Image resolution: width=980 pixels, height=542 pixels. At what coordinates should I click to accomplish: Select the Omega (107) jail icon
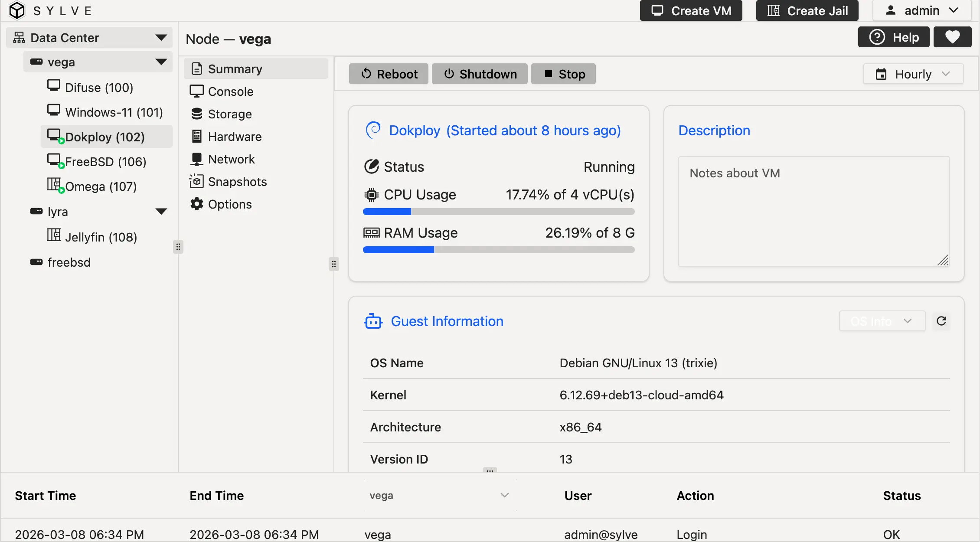[x=54, y=185]
